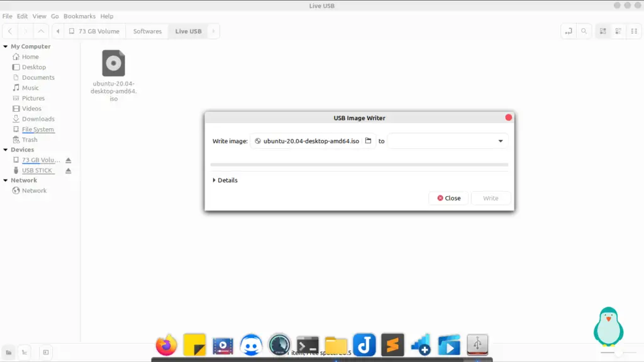The height and width of the screenshot is (362, 644).
Task: Eject the 73 GB Volume device
Action: (x=68, y=160)
